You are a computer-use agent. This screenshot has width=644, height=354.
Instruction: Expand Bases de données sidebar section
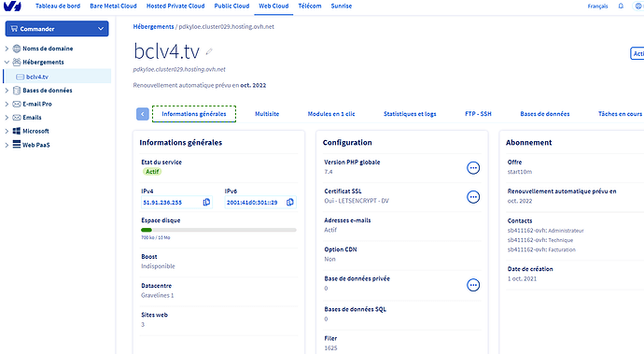click(7, 90)
